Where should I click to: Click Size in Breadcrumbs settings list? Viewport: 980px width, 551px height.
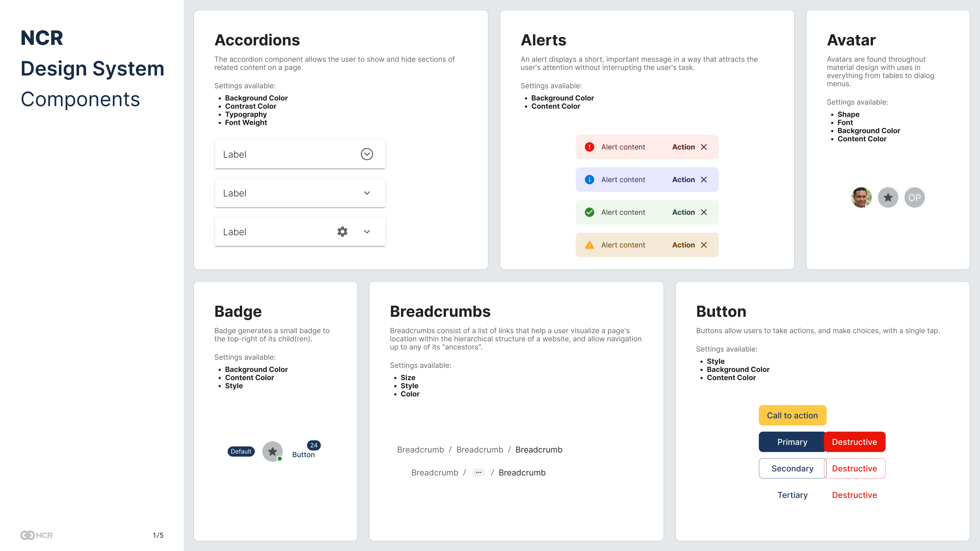[408, 378]
